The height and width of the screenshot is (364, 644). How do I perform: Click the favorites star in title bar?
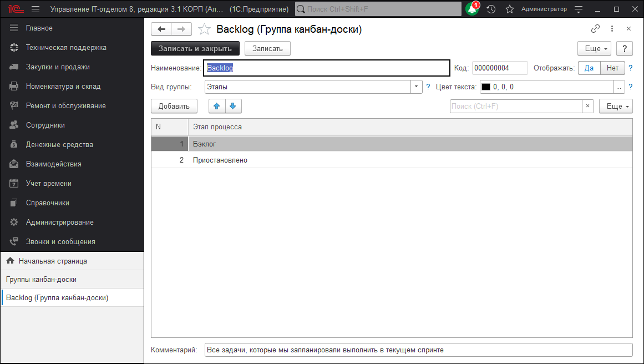click(x=510, y=9)
